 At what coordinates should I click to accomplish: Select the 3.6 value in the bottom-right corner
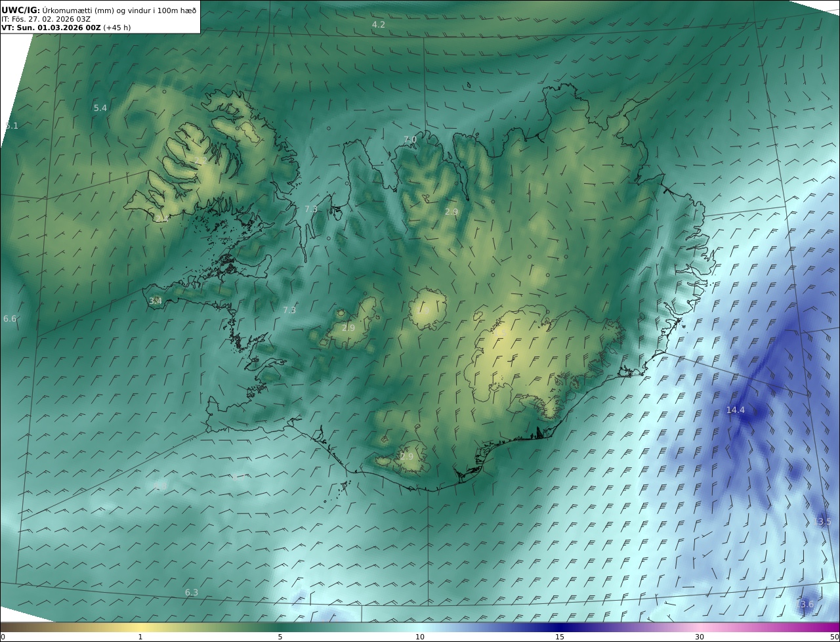[x=807, y=605]
